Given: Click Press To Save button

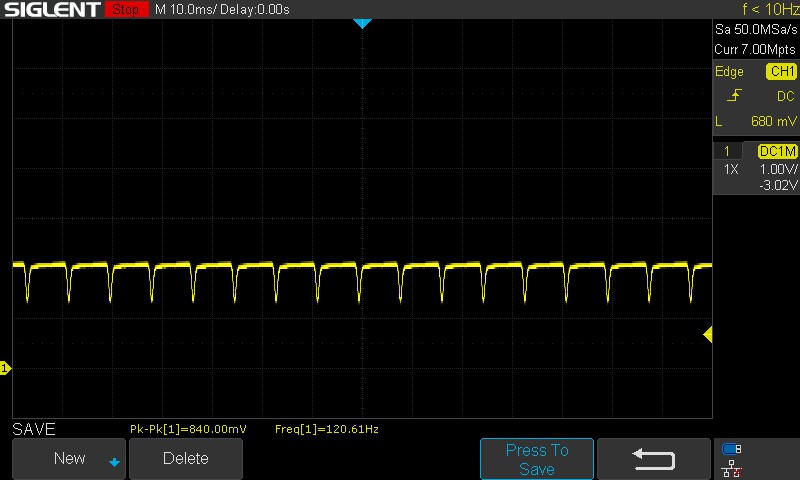Looking at the screenshot, I should (x=537, y=459).
